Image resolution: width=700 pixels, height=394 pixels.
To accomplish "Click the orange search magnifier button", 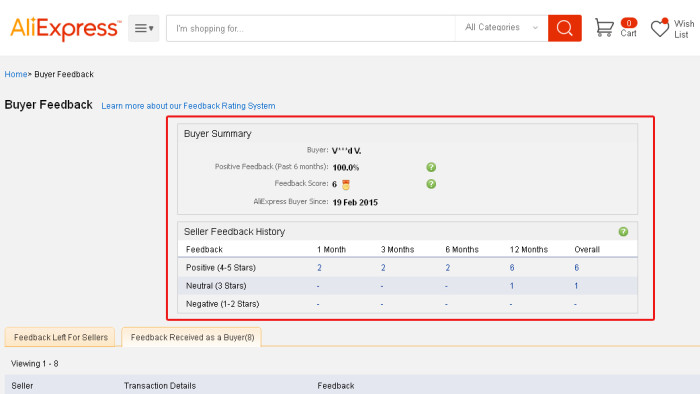I will coord(565,28).
